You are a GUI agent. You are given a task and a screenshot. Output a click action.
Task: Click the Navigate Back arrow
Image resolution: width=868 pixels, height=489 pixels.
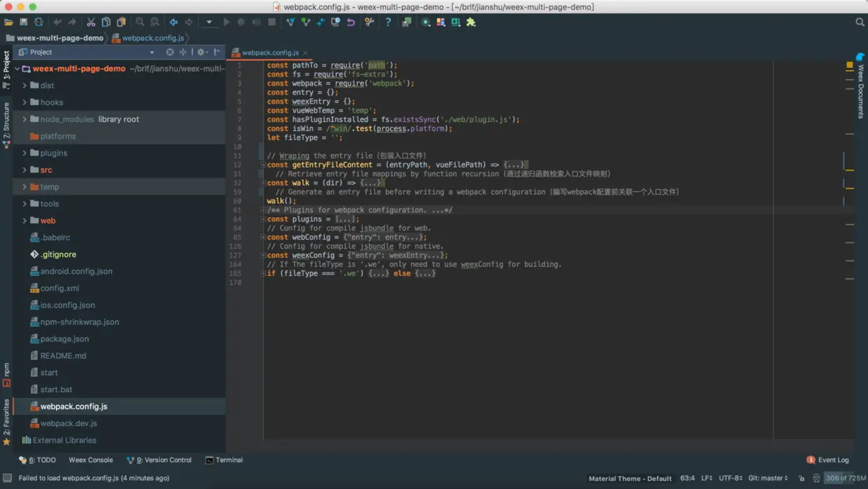click(x=174, y=22)
